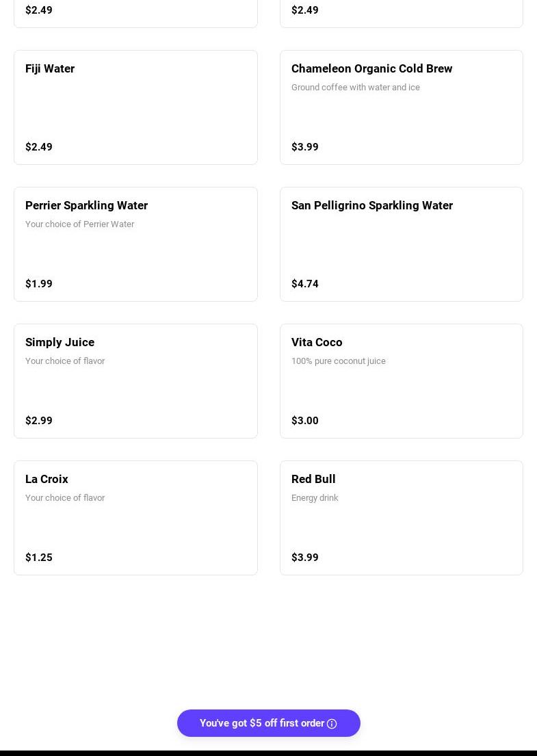Viewport: 537px width, 756px height.
Task: Click the $1.99 Perrier price
Action: coord(39,284)
